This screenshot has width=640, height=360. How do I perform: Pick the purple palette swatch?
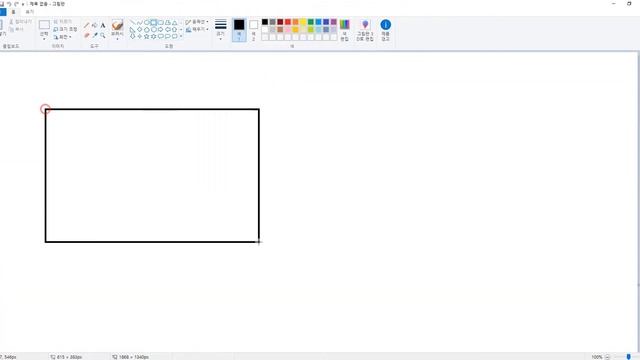pos(333,22)
